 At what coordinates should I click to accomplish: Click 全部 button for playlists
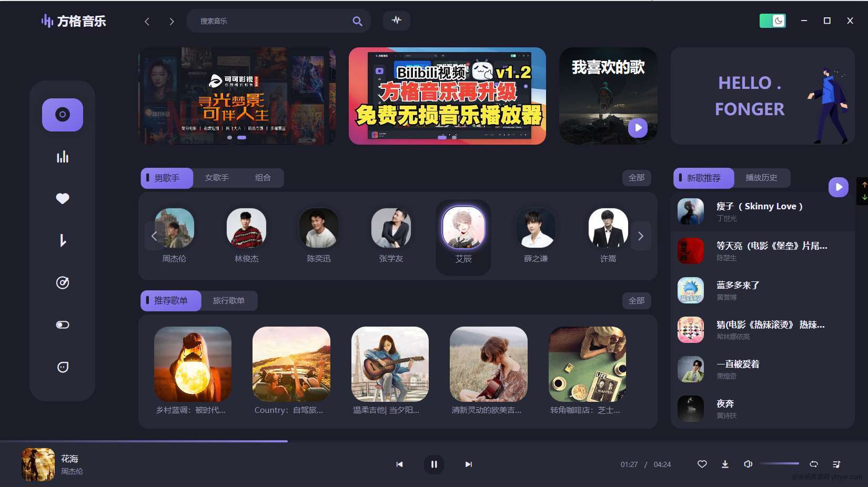637,301
